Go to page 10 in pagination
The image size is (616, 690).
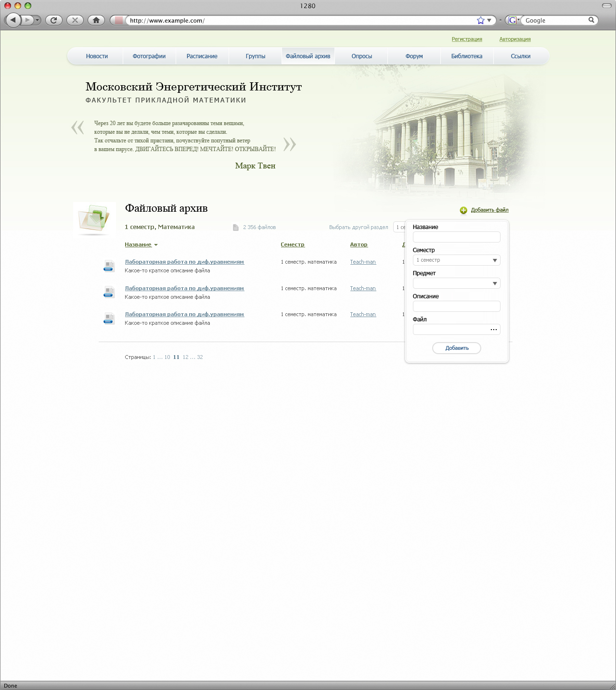coord(167,357)
